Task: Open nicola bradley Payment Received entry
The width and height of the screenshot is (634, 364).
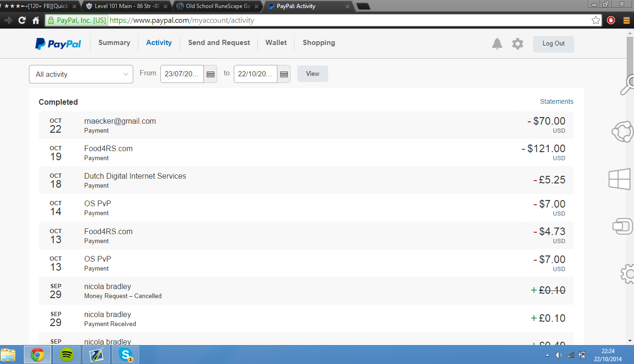Action: [x=306, y=318]
